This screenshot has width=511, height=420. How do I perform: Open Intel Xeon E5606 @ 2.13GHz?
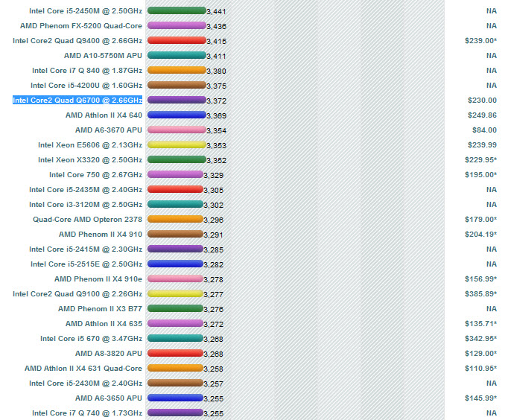click(90, 145)
